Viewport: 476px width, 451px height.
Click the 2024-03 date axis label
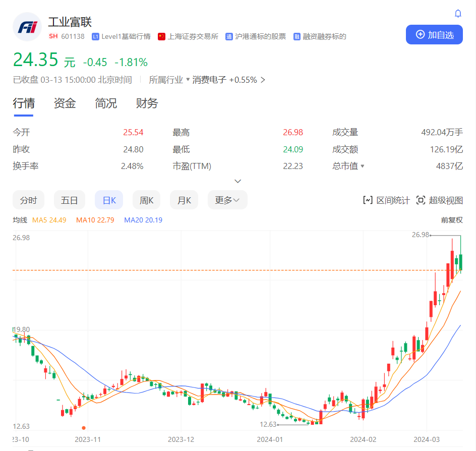click(427, 439)
